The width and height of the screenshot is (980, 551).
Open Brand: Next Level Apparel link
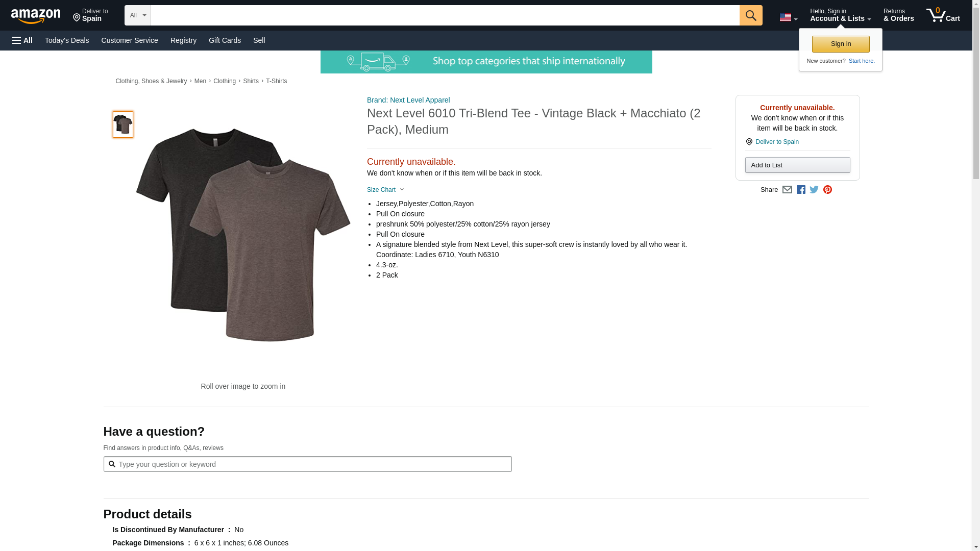408,100
